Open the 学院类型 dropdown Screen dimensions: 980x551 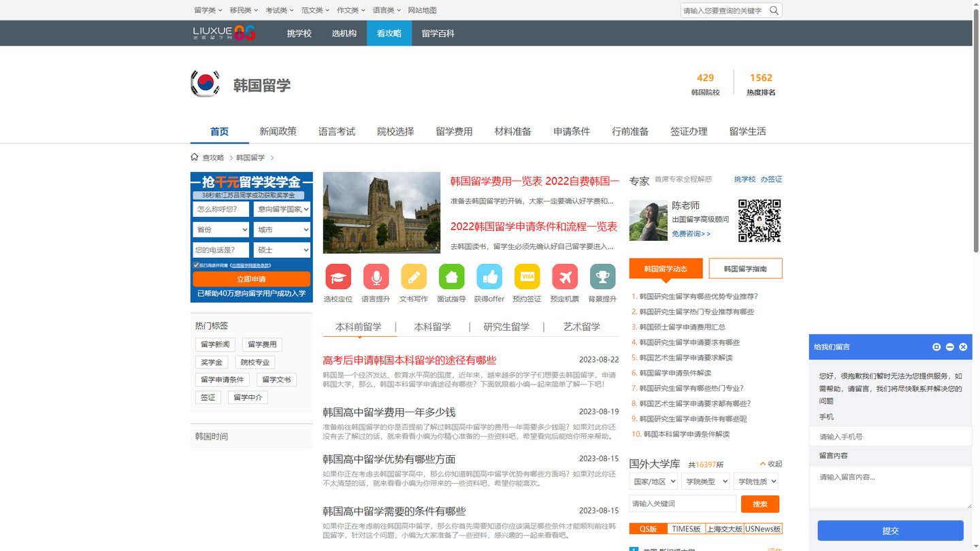[x=706, y=482]
